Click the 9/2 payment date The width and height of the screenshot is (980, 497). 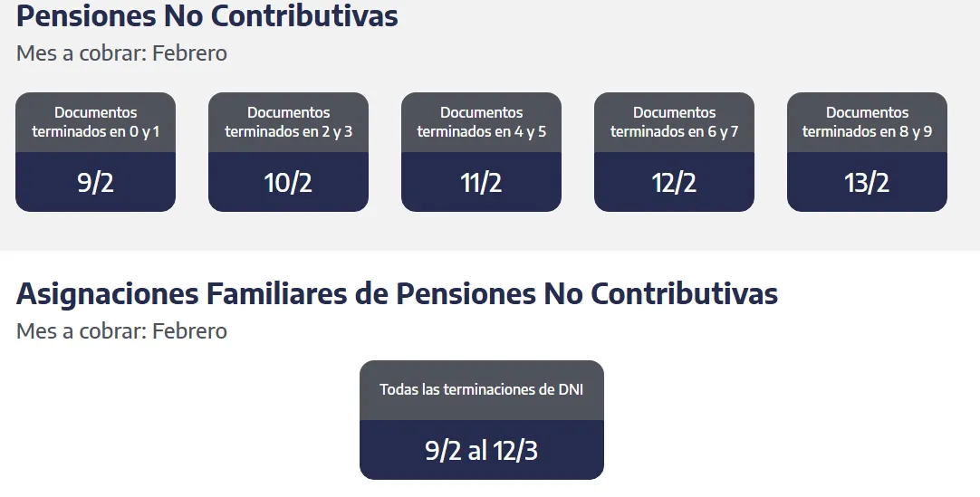coord(96,183)
